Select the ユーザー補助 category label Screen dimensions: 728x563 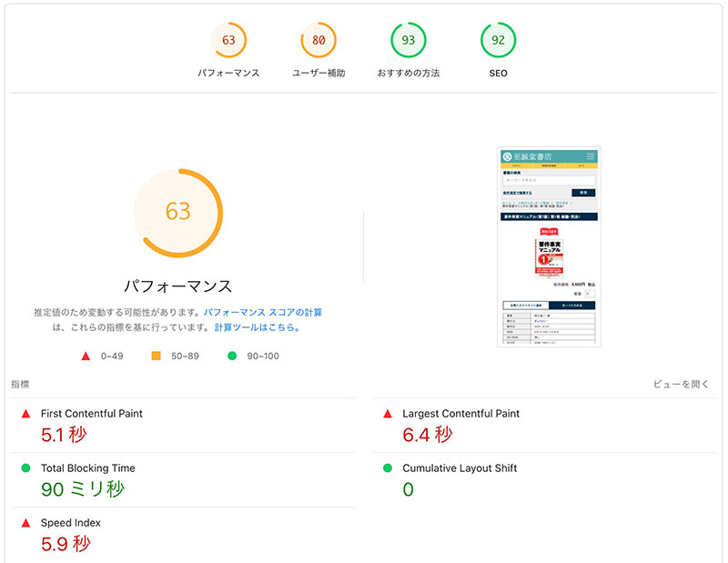(x=318, y=73)
